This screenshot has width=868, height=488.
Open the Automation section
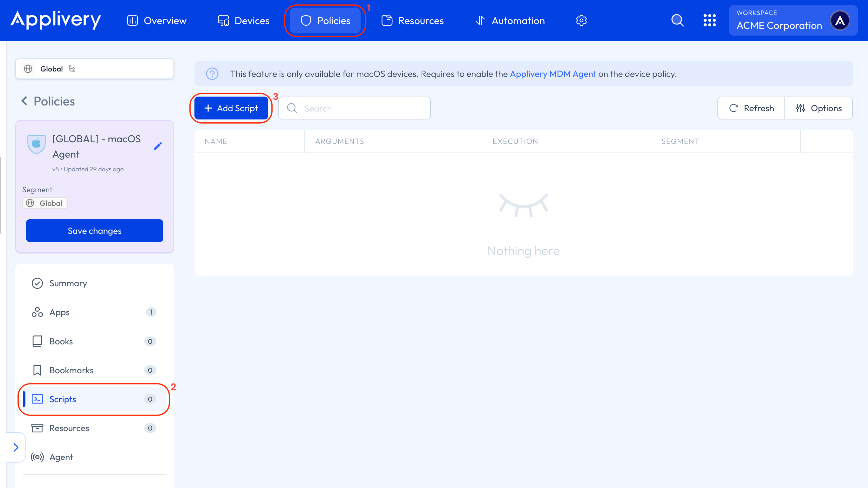coord(510,20)
